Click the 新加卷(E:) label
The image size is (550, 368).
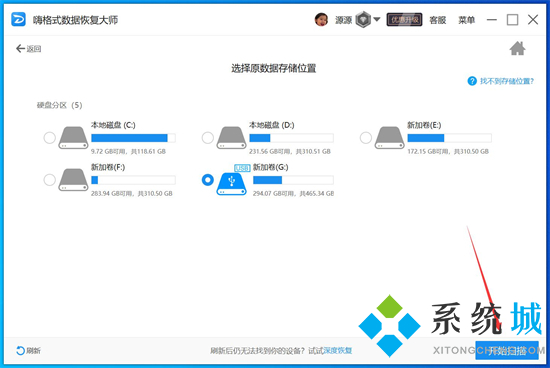(x=424, y=125)
